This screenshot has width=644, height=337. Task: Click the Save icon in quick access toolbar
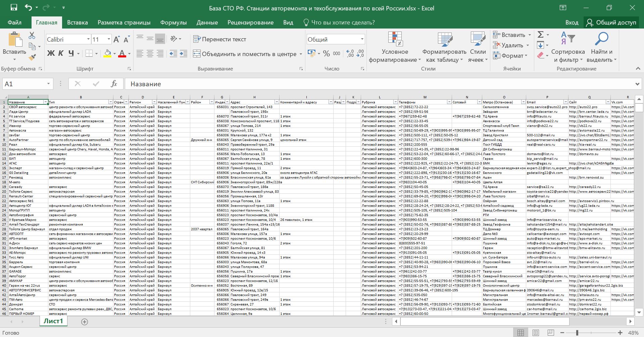[14, 8]
